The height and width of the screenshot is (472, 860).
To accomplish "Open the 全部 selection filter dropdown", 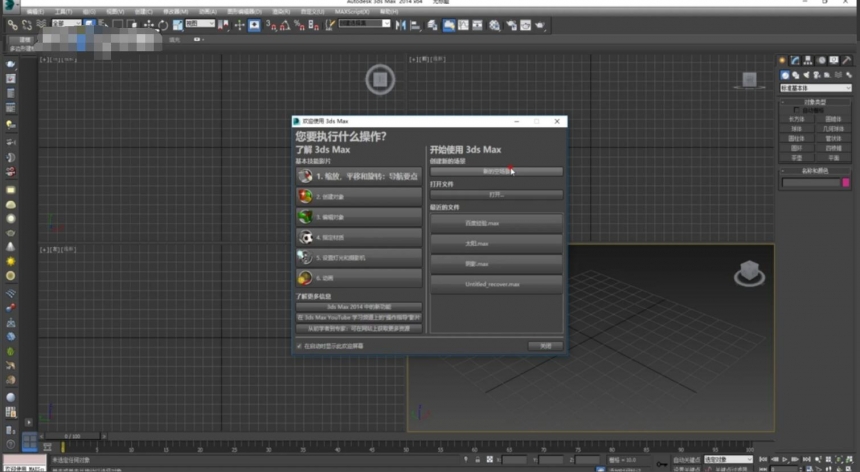I will coord(66,24).
